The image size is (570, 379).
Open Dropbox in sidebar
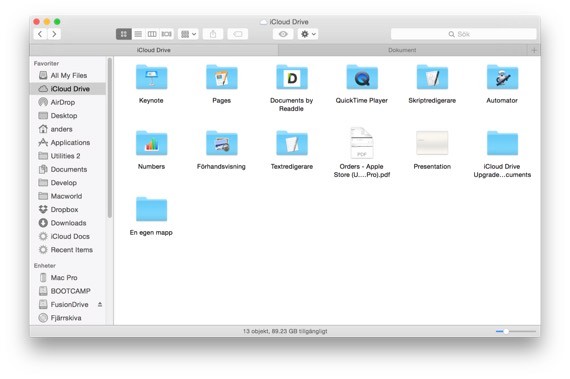pyautogui.click(x=68, y=210)
